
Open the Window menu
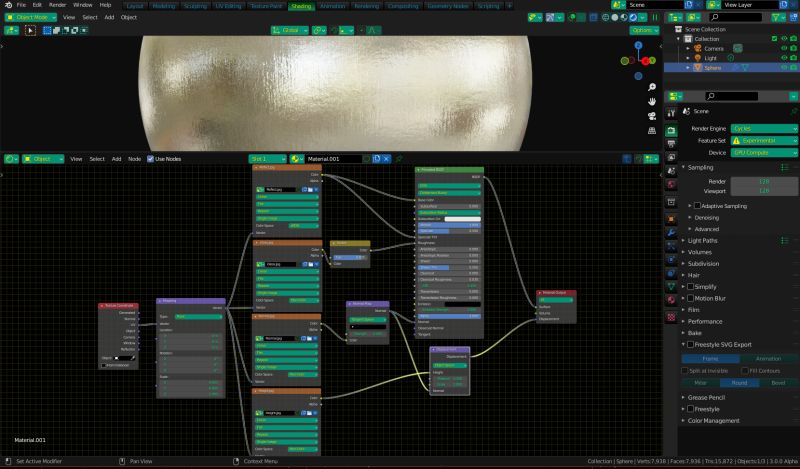point(83,5)
